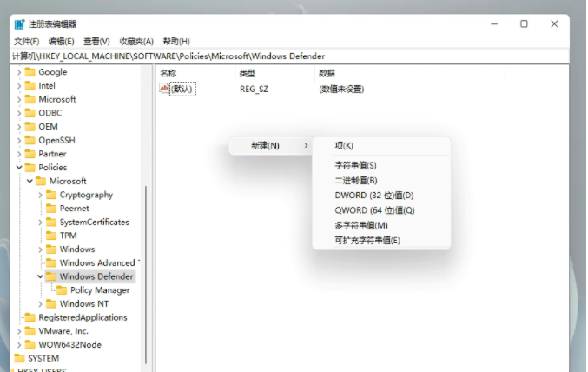Image resolution: width=588 pixels, height=372 pixels.
Task: Choose 二进制值(B) from the submenu
Action: [x=381, y=180]
